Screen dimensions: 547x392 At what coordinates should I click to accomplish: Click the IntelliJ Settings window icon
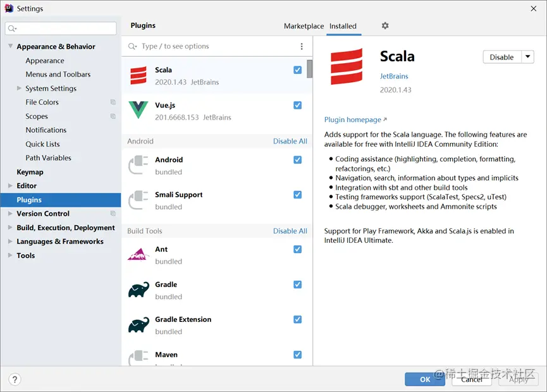pos(9,8)
